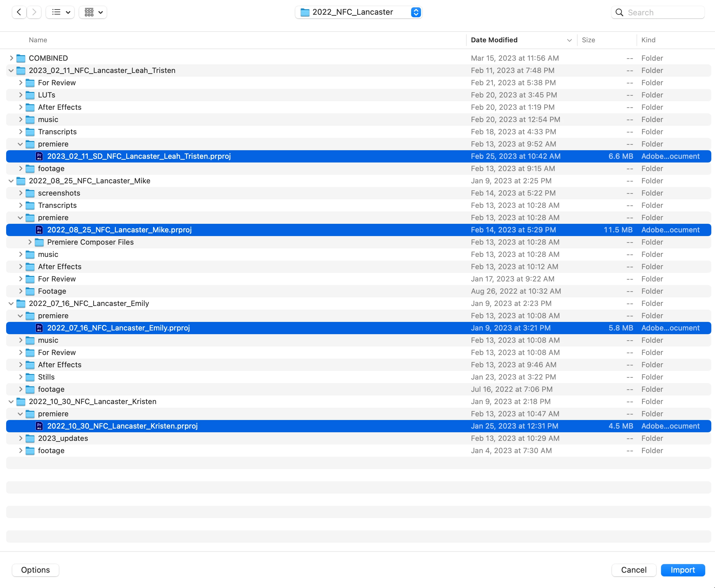Click the Premiere icon for Lancaster_Kristen.prproj
The width and height of the screenshot is (715, 588).
coord(39,426)
